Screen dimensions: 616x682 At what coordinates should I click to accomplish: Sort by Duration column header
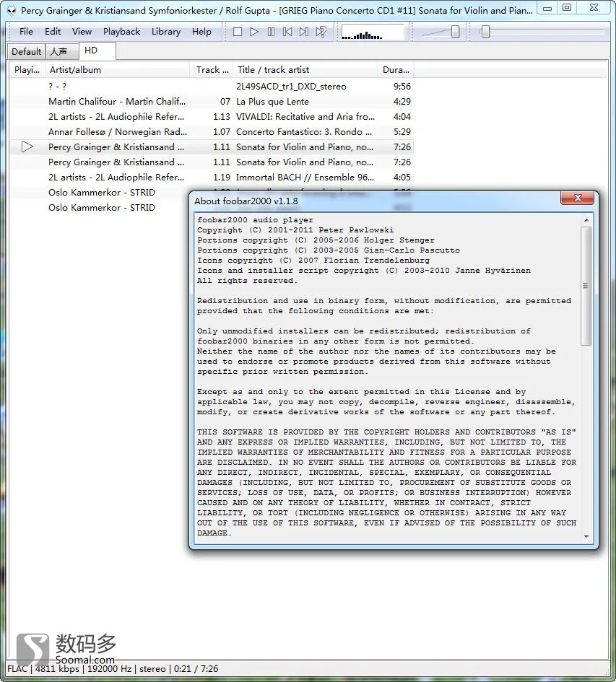[396, 70]
